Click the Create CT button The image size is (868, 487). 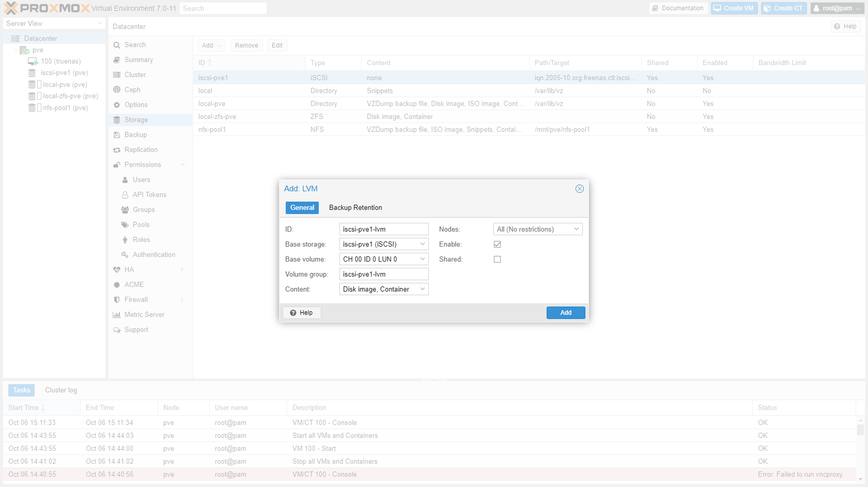(x=784, y=8)
